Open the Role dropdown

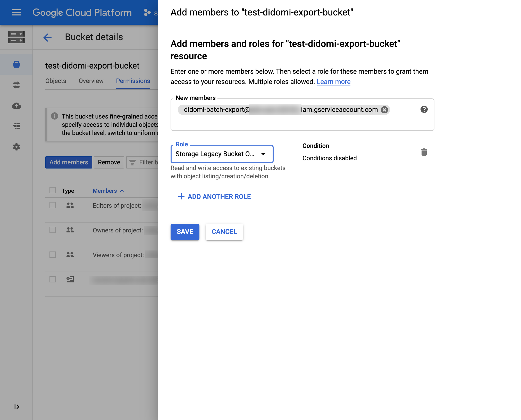click(x=222, y=154)
